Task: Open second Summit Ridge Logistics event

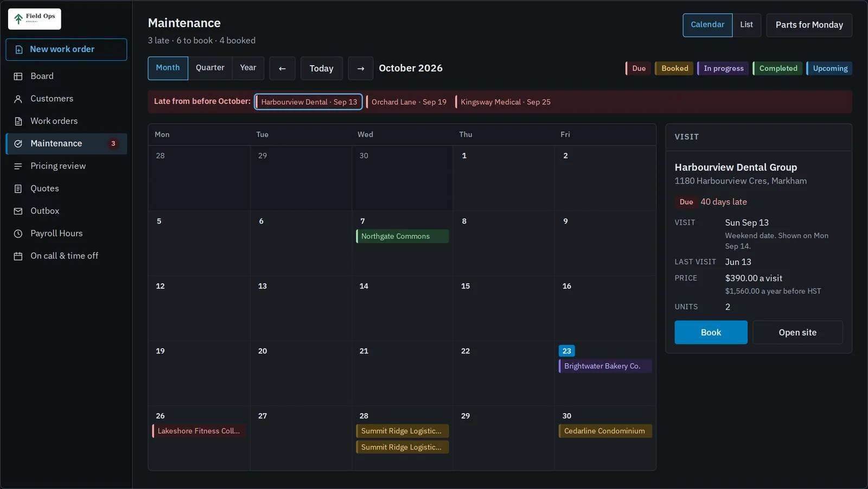Action: pos(403,447)
